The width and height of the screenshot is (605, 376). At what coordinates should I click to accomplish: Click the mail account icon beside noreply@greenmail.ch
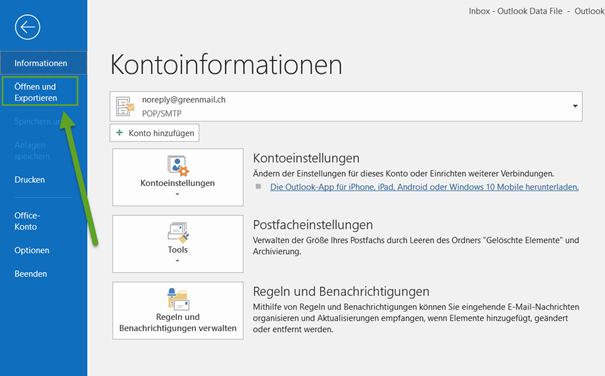pyautogui.click(x=125, y=107)
